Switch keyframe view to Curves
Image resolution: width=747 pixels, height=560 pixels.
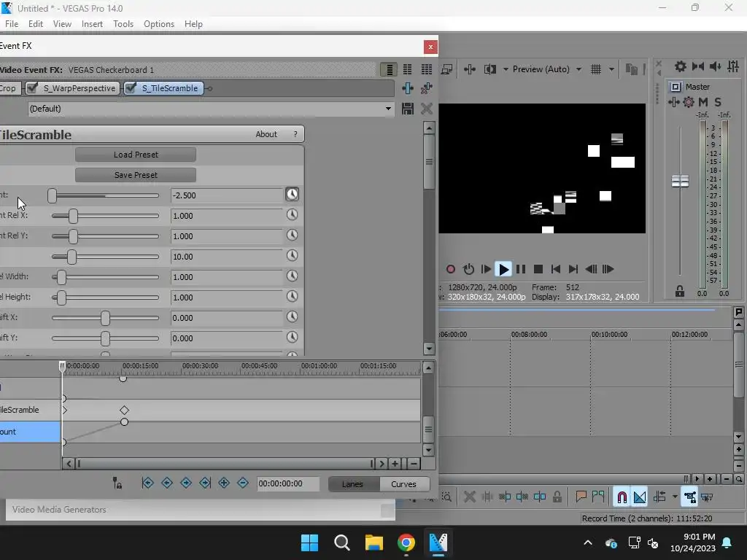coord(403,484)
